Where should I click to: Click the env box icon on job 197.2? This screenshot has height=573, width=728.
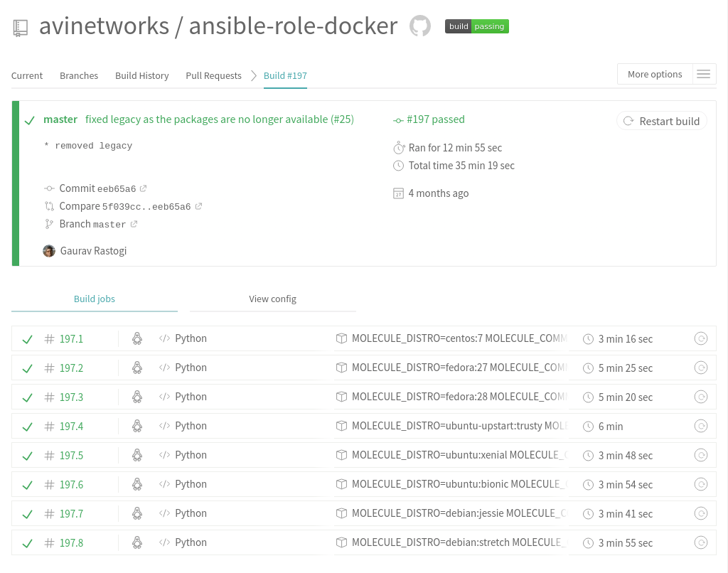341,368
